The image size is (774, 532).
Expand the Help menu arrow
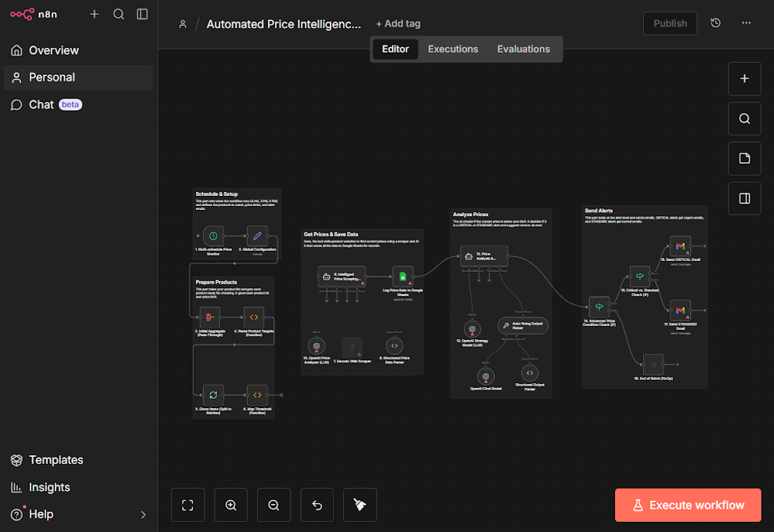pos(143,515)
